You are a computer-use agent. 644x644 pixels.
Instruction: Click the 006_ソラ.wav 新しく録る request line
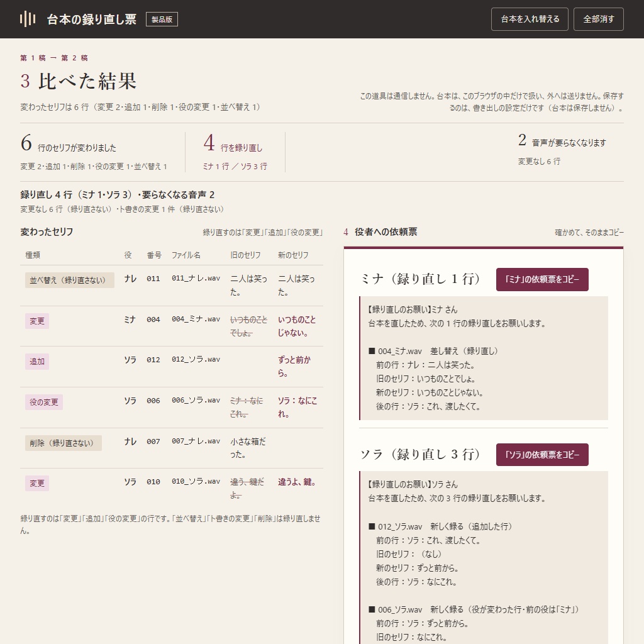pyautogui.click(x=474, y=609)
